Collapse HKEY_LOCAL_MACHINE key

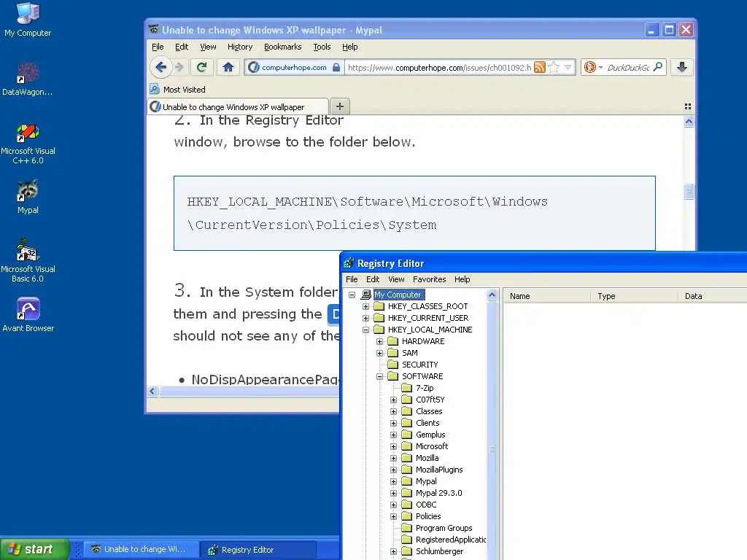click(x=366, y=330)
